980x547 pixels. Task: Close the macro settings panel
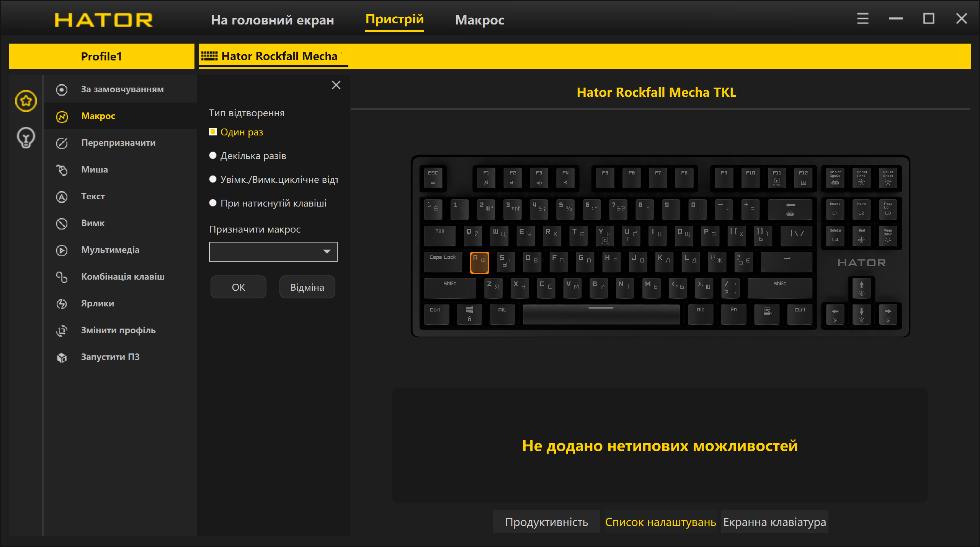[336, 85]
